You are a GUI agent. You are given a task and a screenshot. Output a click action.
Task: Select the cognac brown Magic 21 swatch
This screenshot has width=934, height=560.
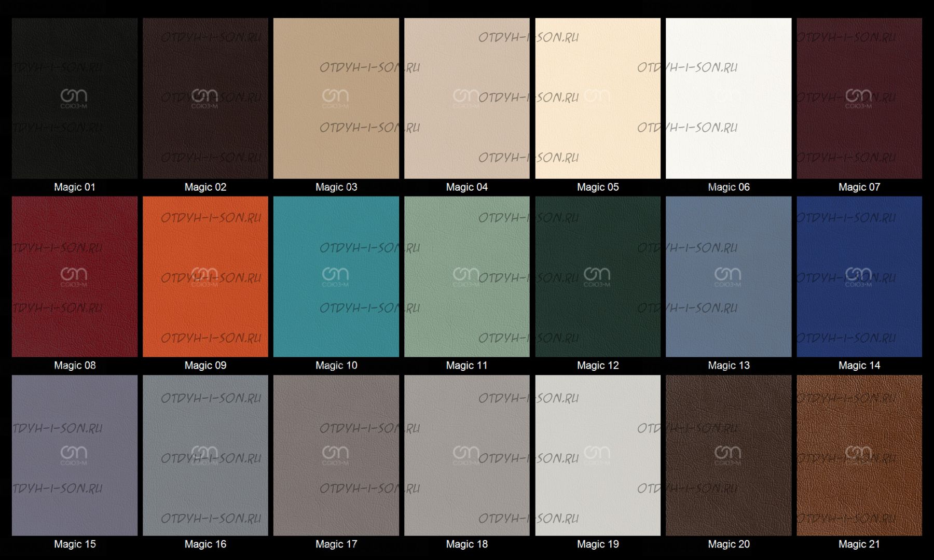(859, 455)
